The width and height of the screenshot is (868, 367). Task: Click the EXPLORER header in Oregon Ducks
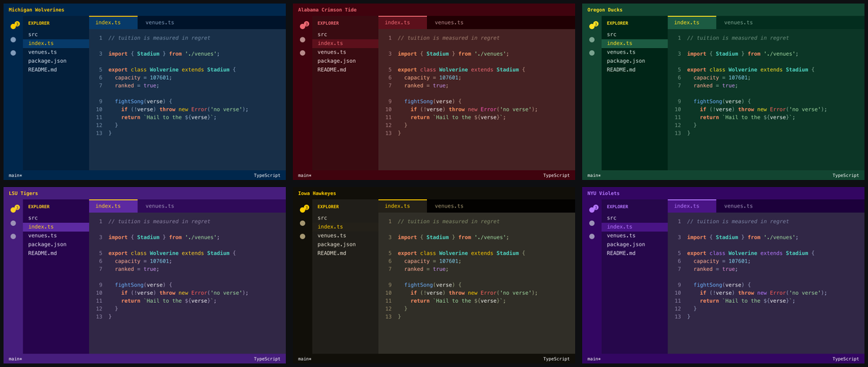pyautogui.click(x=617, y=23)
